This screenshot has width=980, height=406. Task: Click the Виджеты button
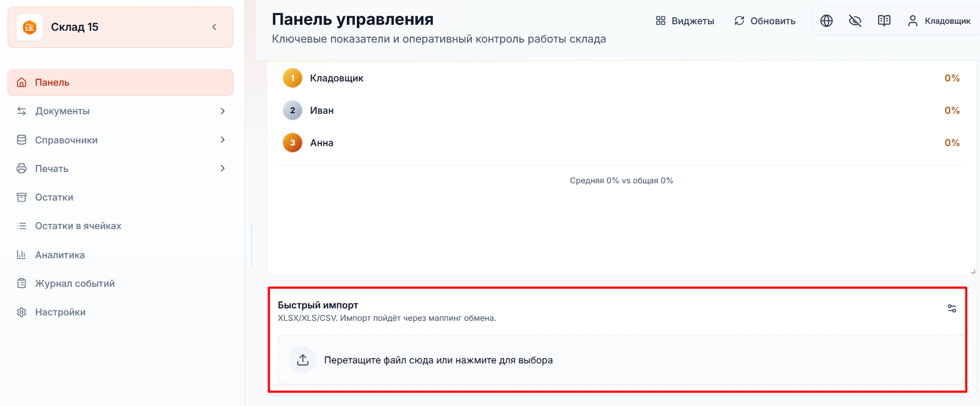click(685, 21)
